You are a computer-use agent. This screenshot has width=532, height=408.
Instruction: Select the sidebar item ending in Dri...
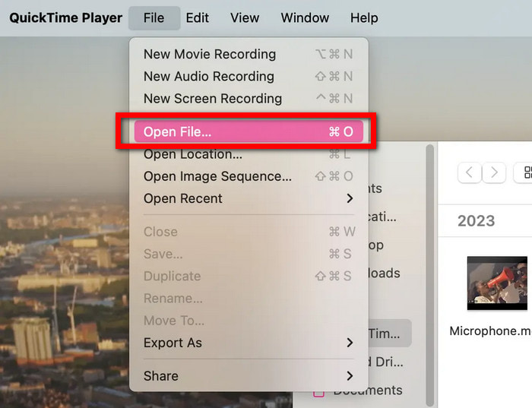click(x=386, y=362)
